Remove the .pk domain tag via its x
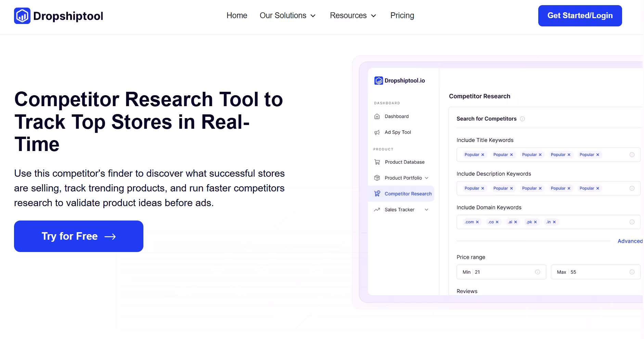 click(x=536, y=222)
